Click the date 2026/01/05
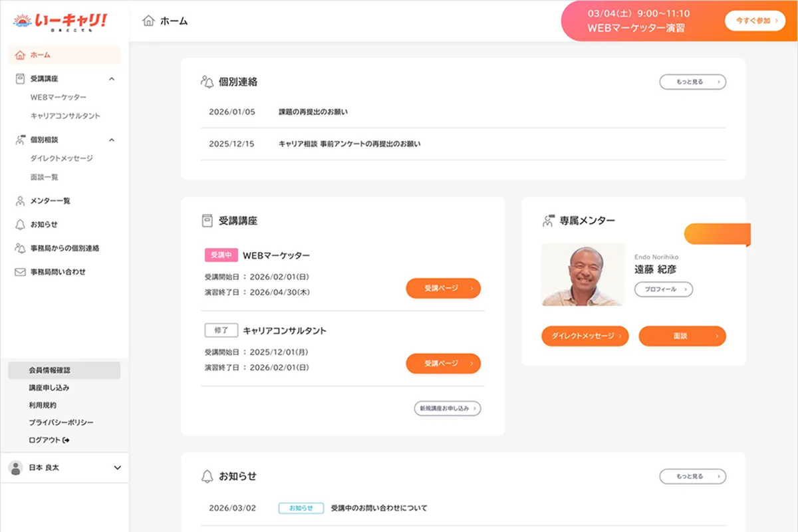This screenshot has height=532, width=798. coord(231,112)
